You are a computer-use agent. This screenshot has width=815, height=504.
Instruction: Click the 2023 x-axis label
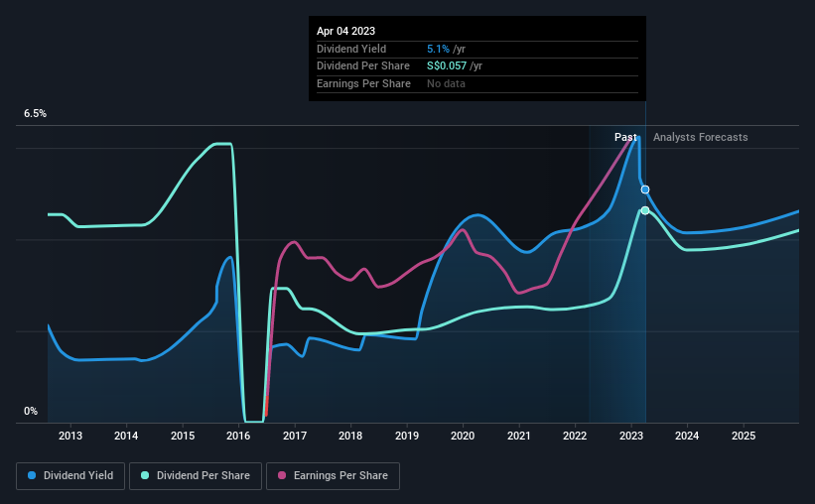click(x=631, y=436)
